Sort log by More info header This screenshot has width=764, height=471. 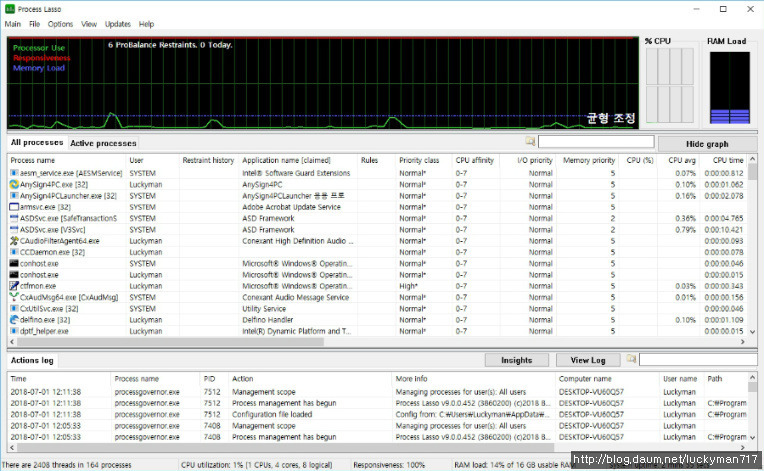pos(473,378)
